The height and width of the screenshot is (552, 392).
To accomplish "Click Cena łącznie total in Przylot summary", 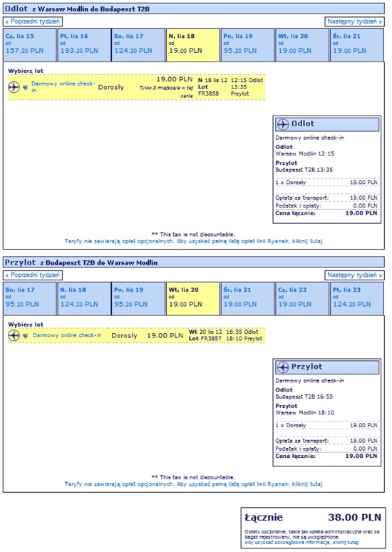I will click(326, 456).
